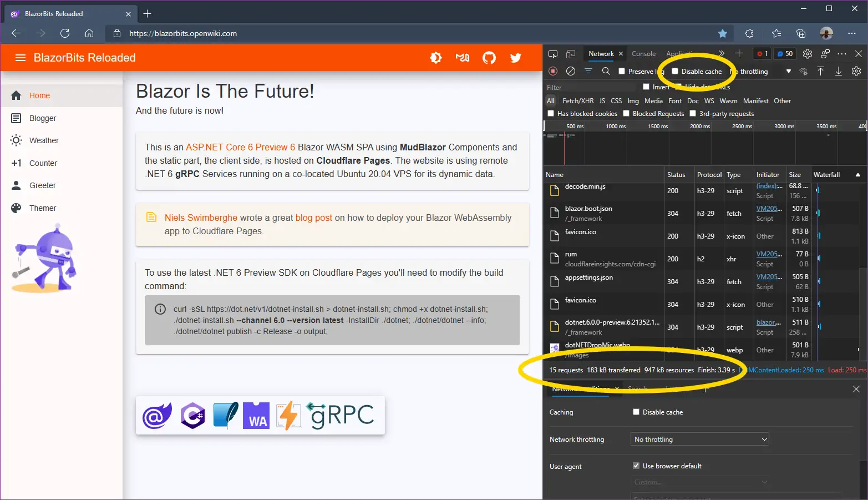The image size is (868, 500).
Task: Uncheck Use browser default user agent
Action: coord(636,466)
